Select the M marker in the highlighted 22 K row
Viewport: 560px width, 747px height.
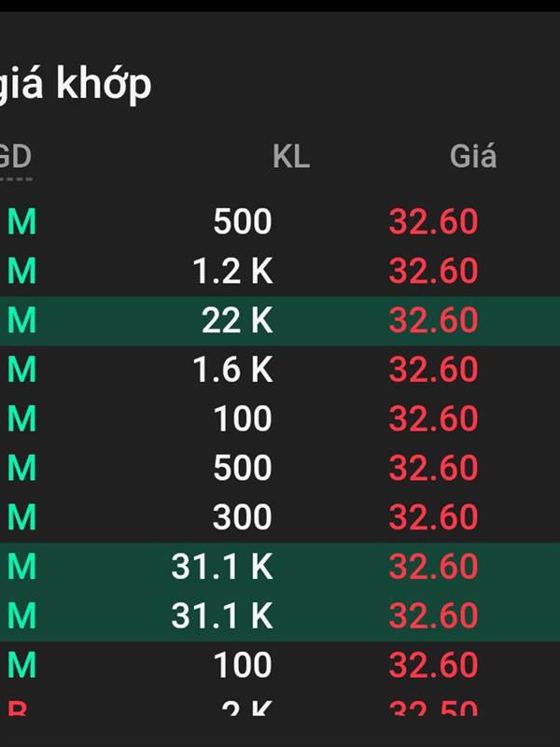[21, 320]
